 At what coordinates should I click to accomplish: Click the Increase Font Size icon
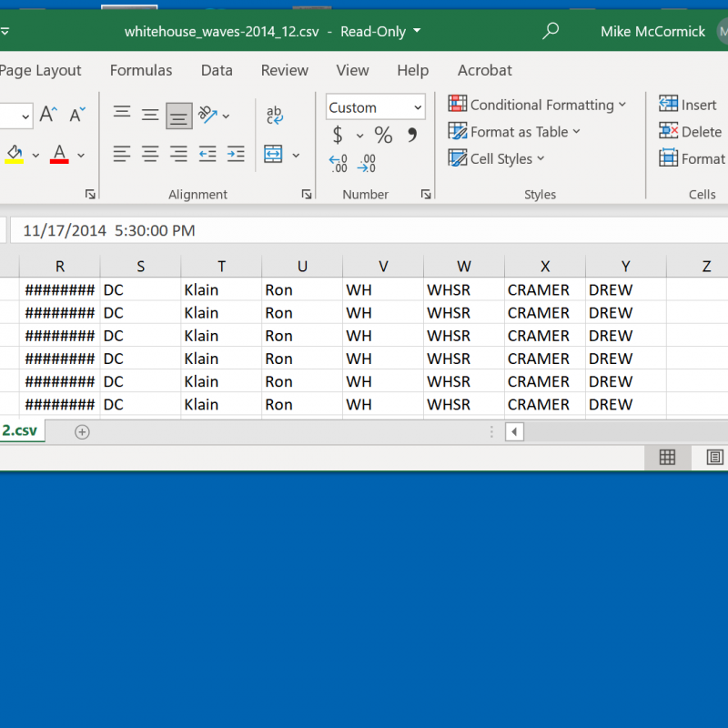[49, 115]
